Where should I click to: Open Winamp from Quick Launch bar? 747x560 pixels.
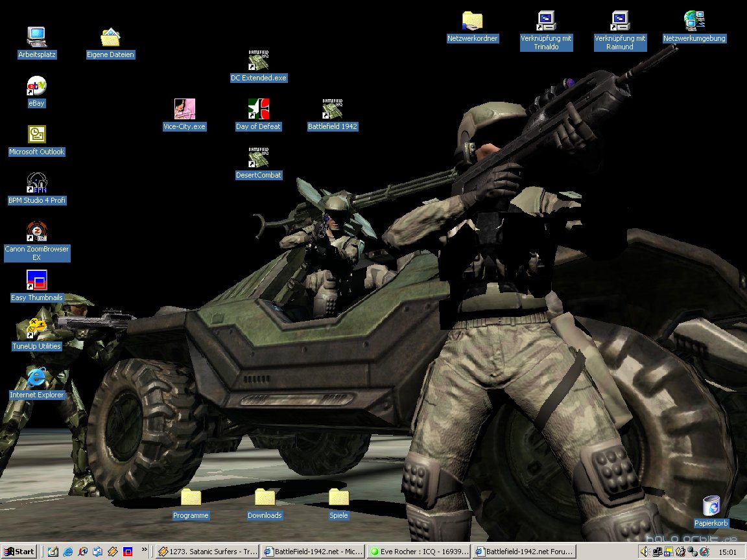tap(112, 552)
